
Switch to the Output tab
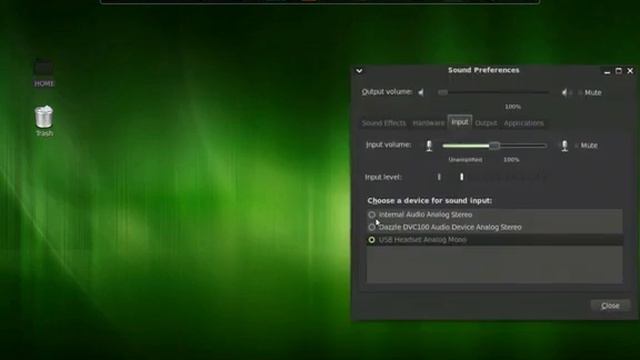click(486, 123)
